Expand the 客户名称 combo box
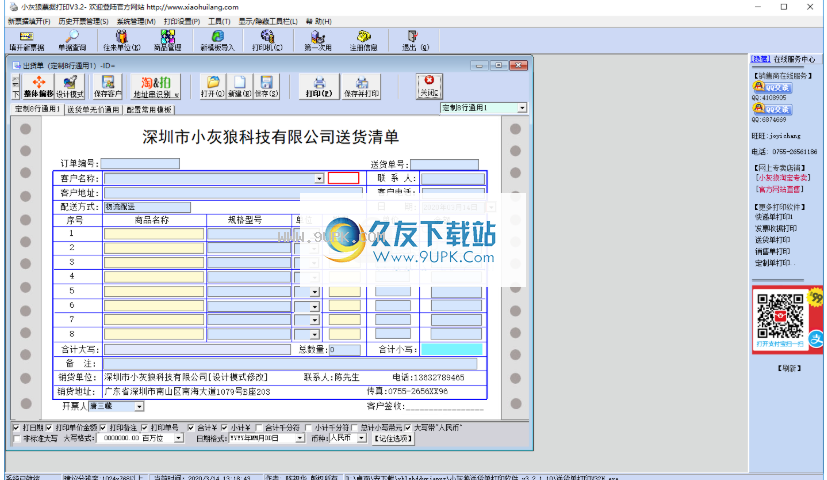Image resolution: width=827 pixels, height=480 pixels. click(x=319, y=179)
